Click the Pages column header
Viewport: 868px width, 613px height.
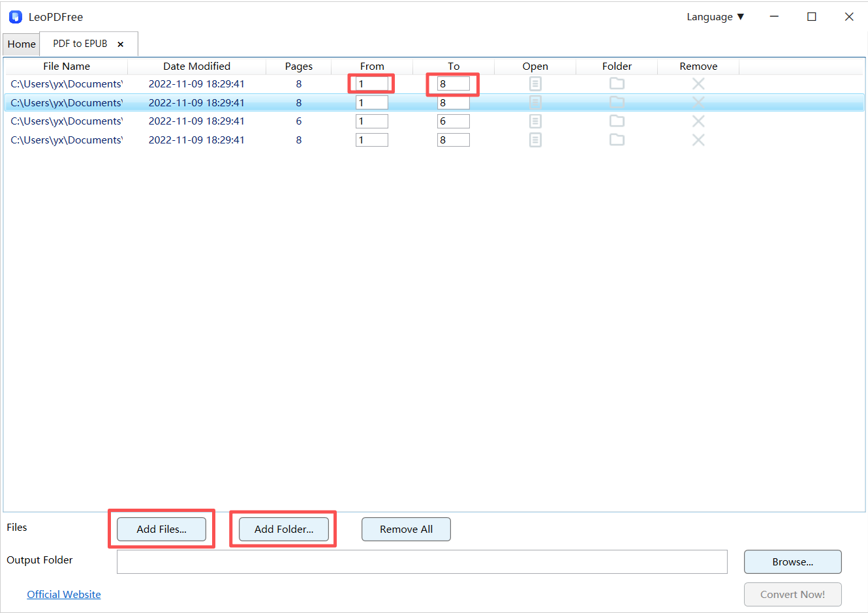pos(299,67)
